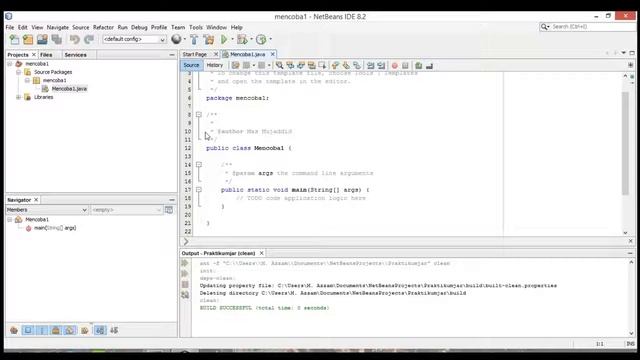
Task: Click the Clean and Build icon
Action: click(x=209, y=39)
